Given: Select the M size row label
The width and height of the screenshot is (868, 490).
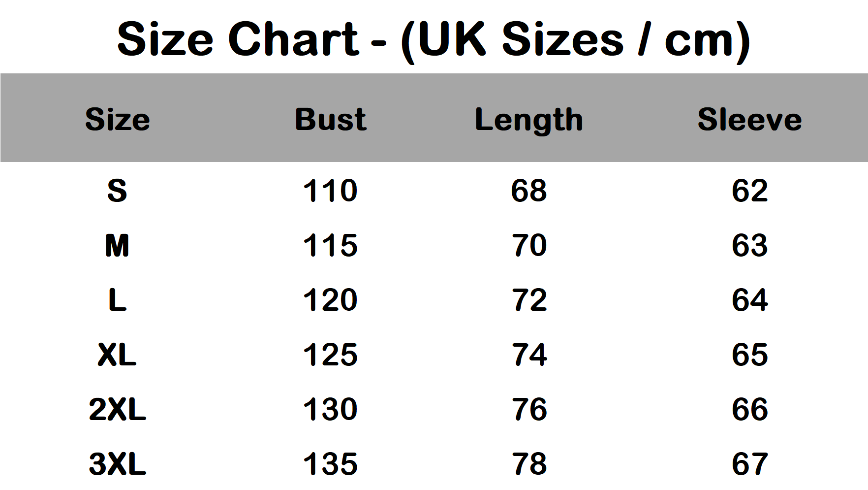Looking at the screenshot, I should pos(117,245).
